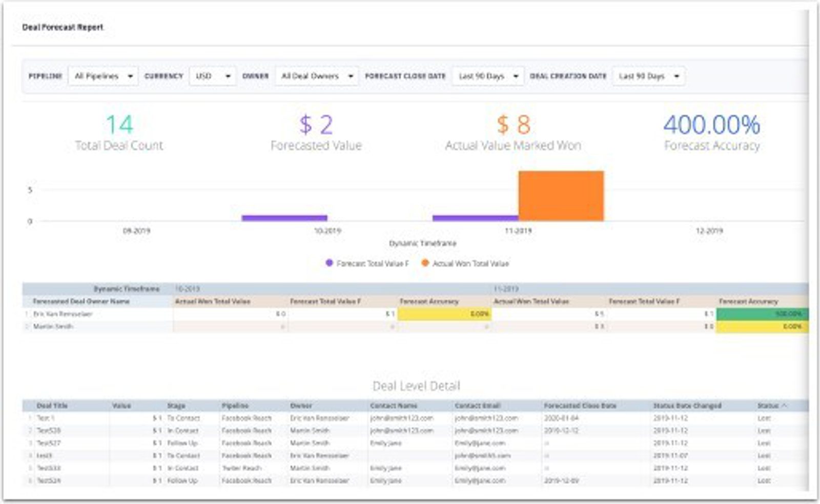Click the Test528 deal row
Image resolution: width=820 pixels, height=504 pixels.
[49, 431]
